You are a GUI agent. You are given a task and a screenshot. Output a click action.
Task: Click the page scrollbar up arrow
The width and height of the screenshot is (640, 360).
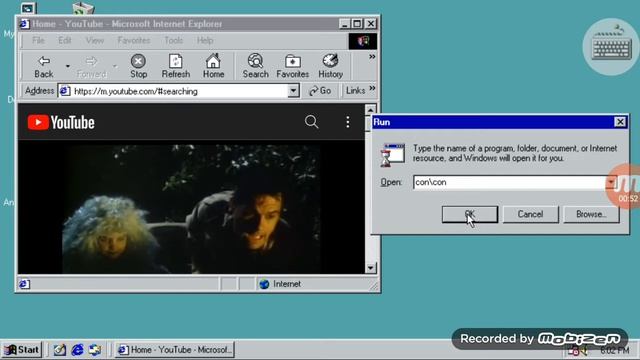coord(370,110)
